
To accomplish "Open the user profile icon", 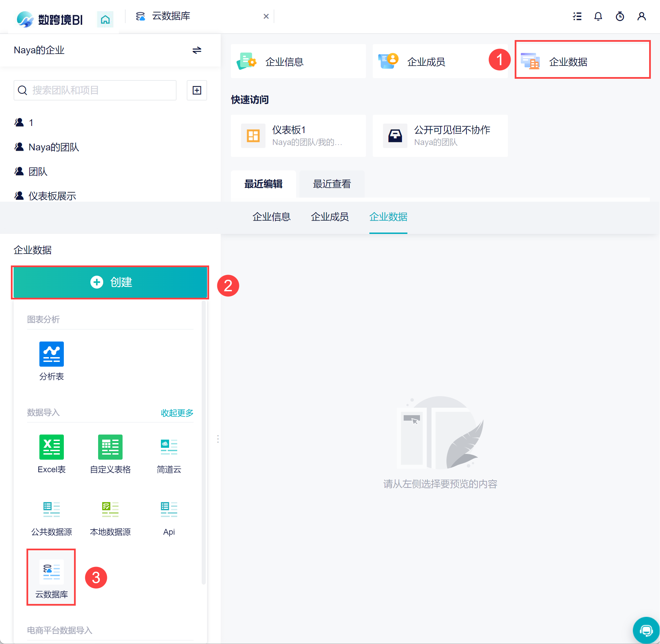I will pyautogui.click(x=641, y=16).
